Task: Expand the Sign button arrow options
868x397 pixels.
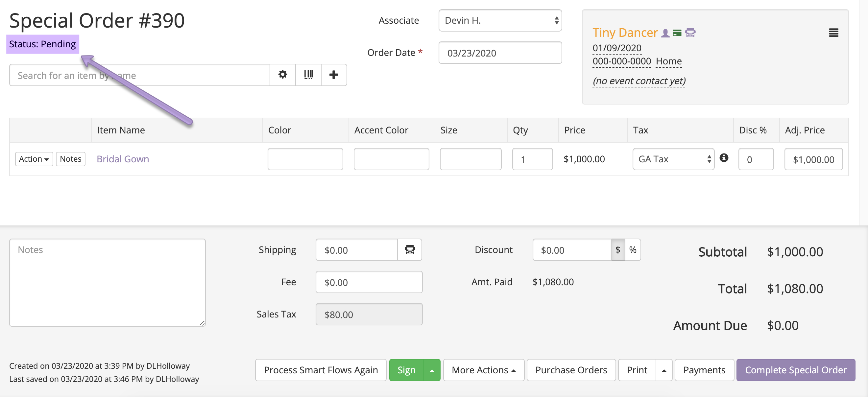Action: (x=432, y=370)
